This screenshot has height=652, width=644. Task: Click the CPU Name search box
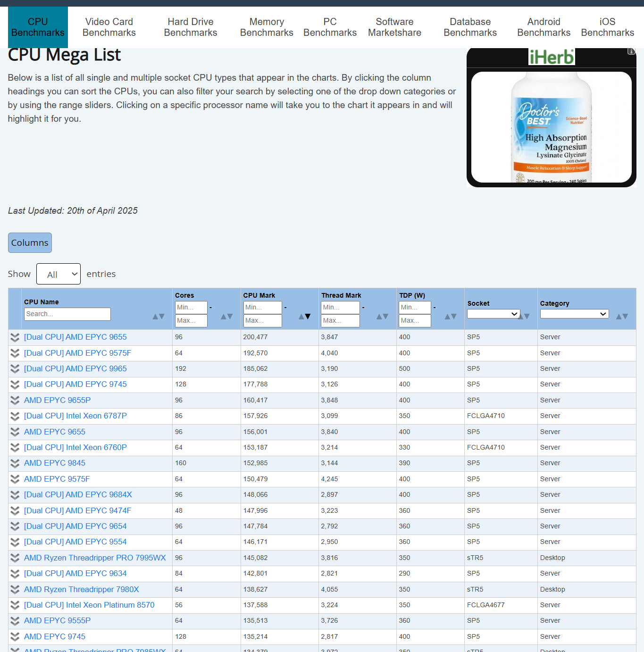pos(67,314)
